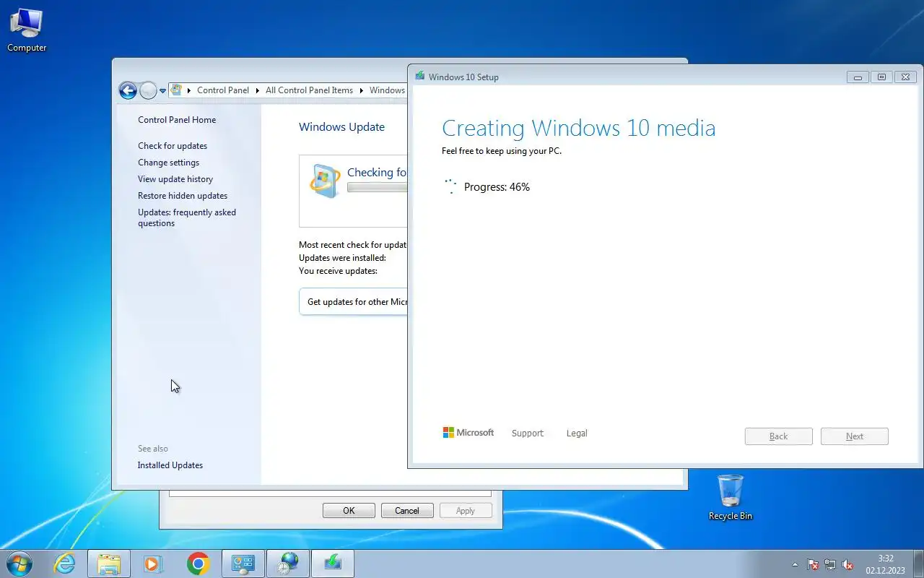Maximize the Windows 10 Setup window

click(x=881, y=77)
